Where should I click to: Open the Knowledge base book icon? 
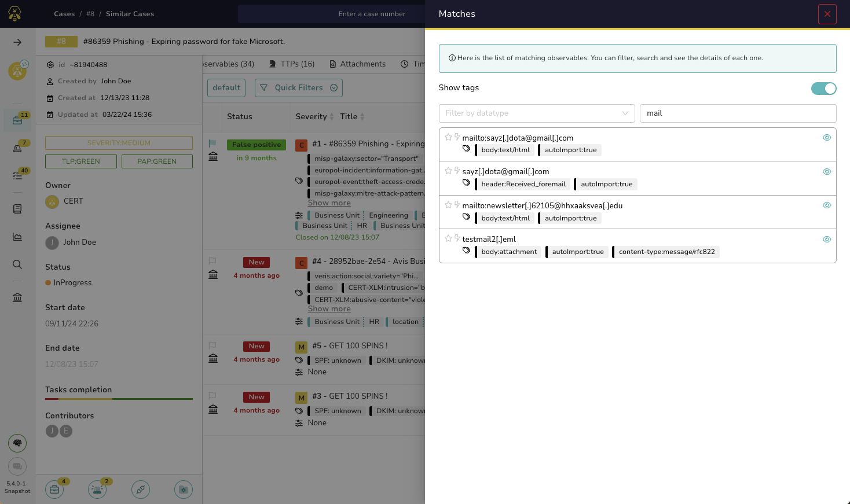17,208
